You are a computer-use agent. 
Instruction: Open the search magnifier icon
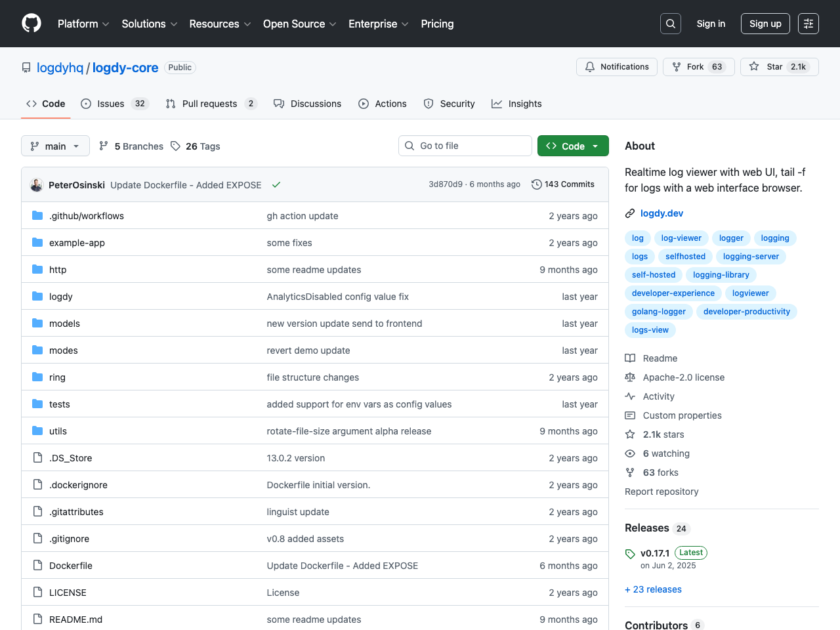click(670, 24)
